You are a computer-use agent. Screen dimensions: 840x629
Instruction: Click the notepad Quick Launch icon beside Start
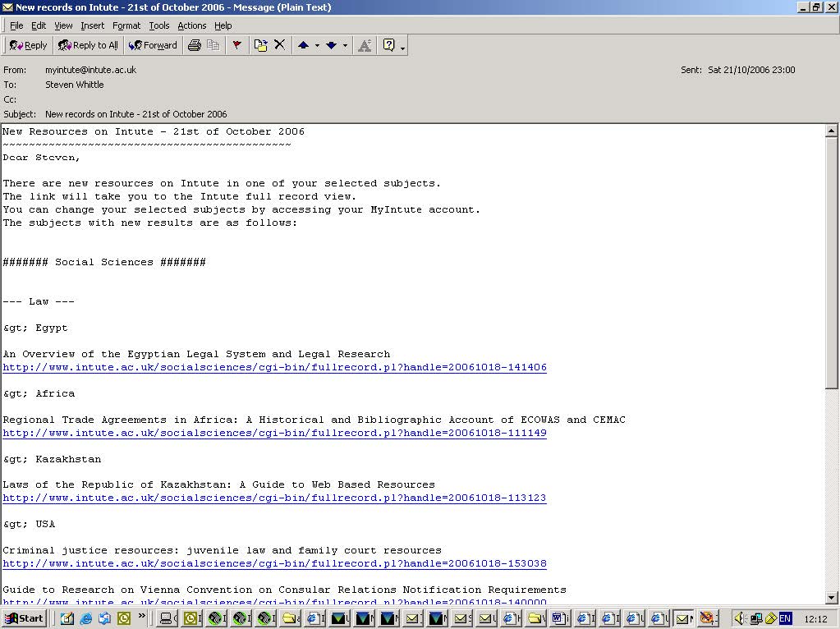pyautogui.click(x=67, y=619)
